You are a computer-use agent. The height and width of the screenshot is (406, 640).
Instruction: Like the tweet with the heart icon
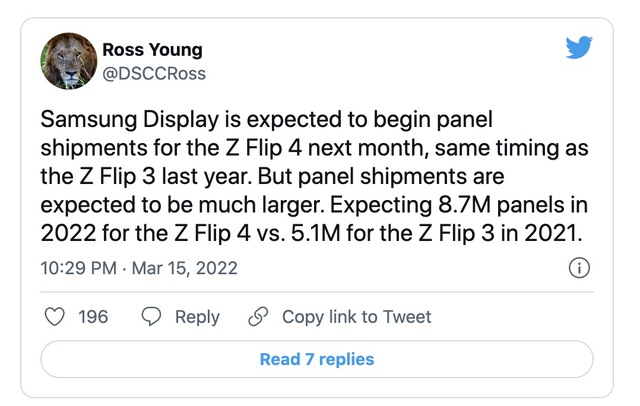click(x=54, y=317)
